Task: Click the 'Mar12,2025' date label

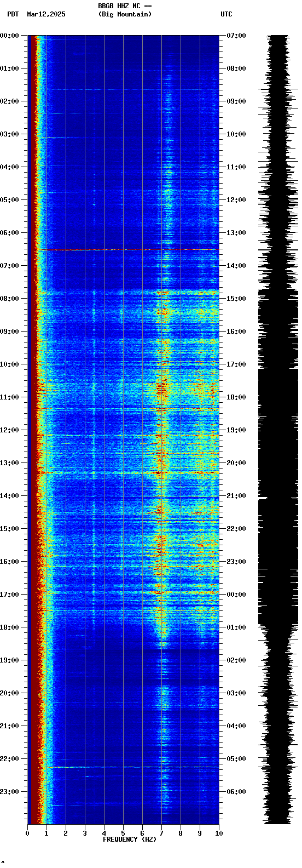Action: (46, 14)
